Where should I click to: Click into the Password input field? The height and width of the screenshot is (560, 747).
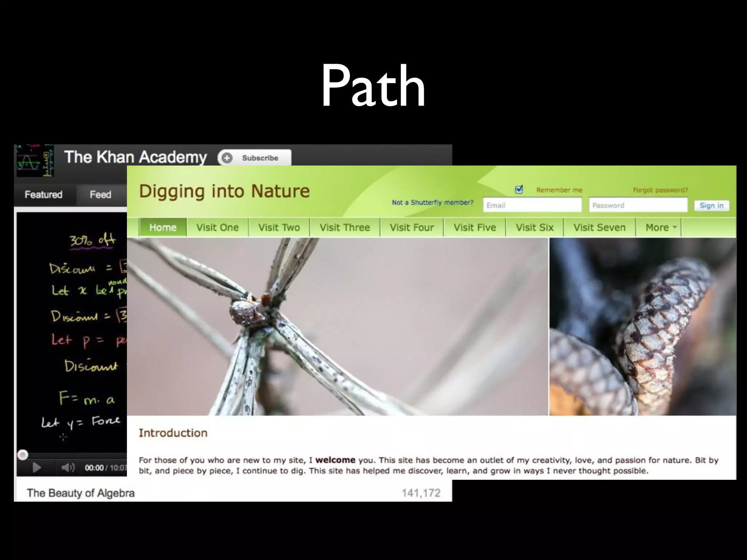click(638, 205)
